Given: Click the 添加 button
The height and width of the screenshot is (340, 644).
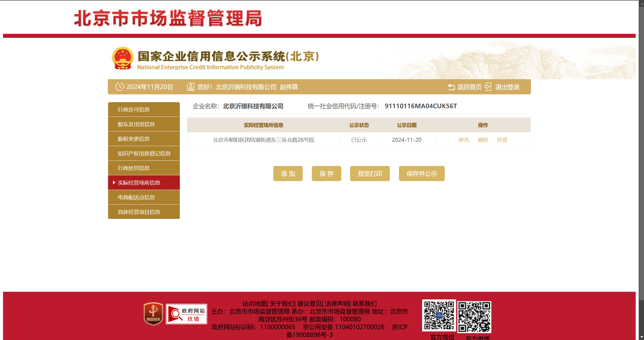Looking at the screenshot, I should pyautogui.click(x=288, y=174).
